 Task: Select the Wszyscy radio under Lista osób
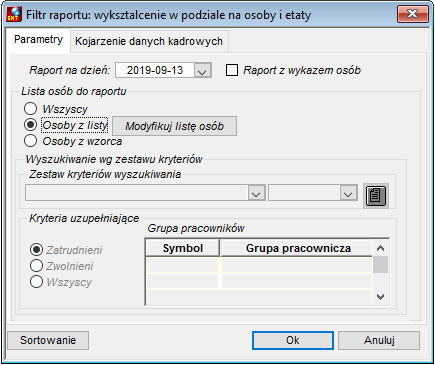30,109
